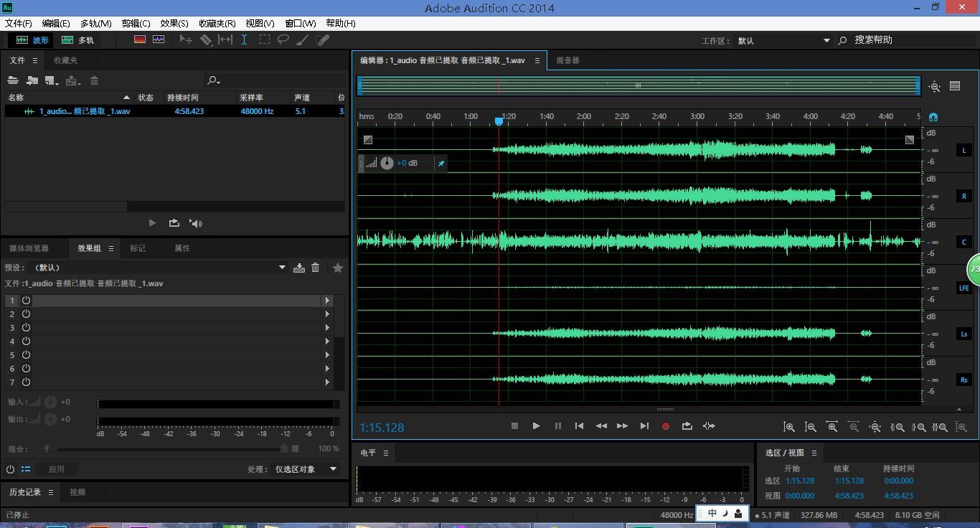Select the Razor tool
This screenshot has height=528, width=980.
pyautogui.click(x=206, y=39)
